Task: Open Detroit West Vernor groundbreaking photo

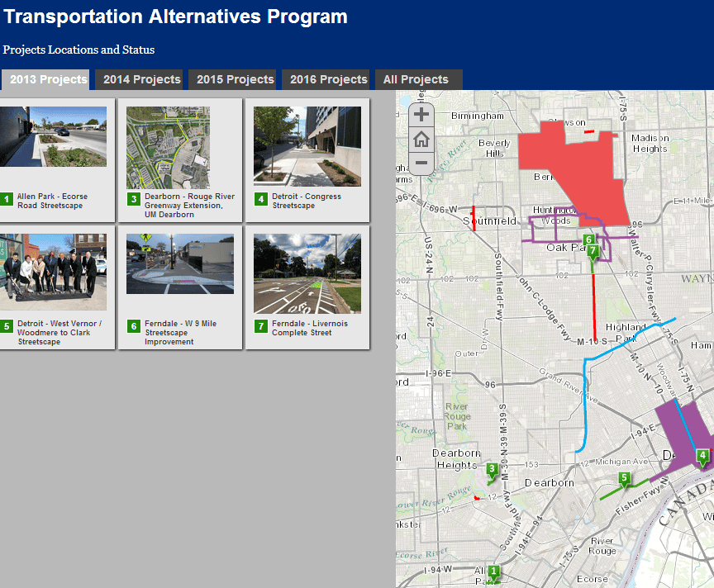Action: [53, 271]
